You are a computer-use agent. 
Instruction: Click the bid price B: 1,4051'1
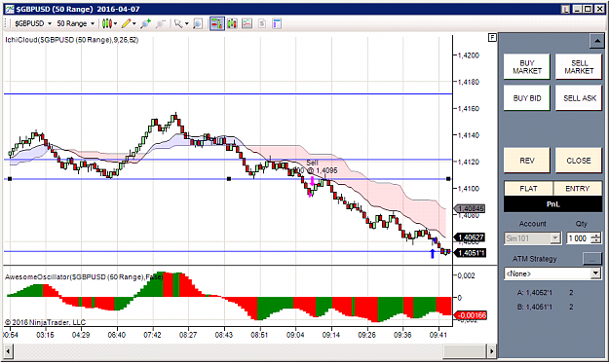[x=534, y=307]
